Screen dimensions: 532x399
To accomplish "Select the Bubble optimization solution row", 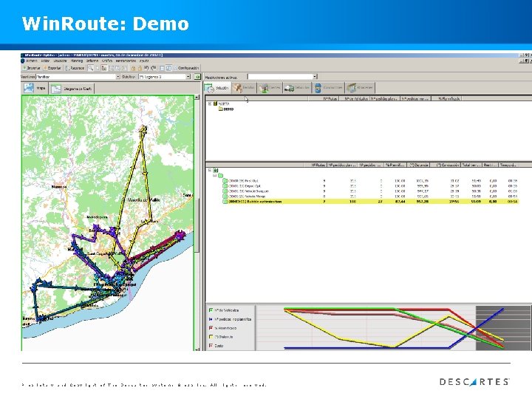I will tap(370, 202).
